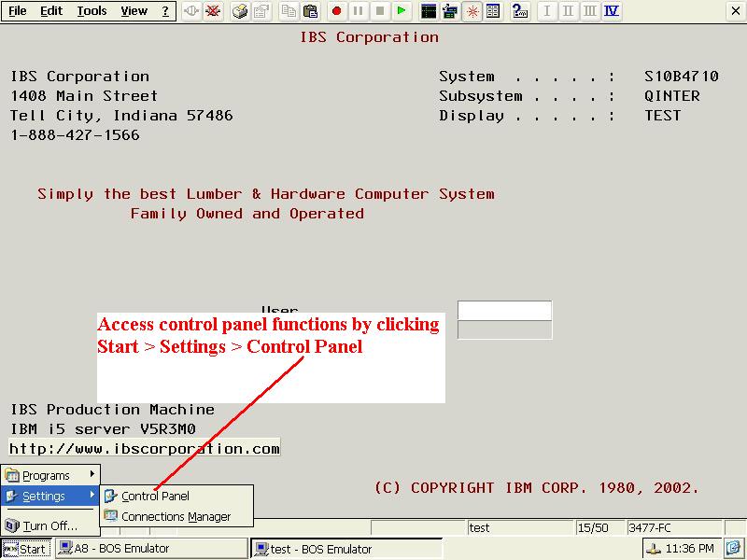Click the User input field

(504, 310)
